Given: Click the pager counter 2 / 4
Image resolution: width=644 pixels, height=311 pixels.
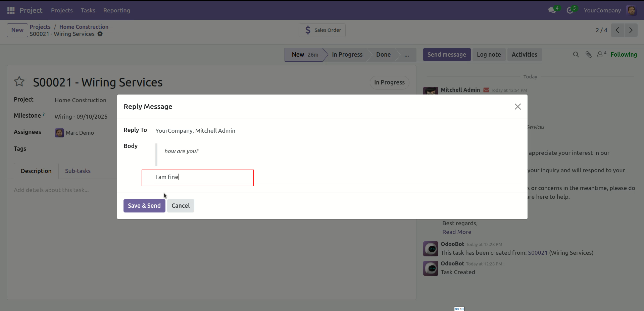Looking at the screenshot, I should tap(601, 30).
